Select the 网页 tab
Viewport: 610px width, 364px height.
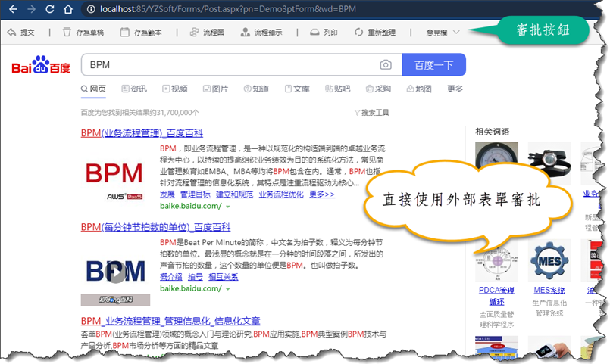tap(93, 89)
